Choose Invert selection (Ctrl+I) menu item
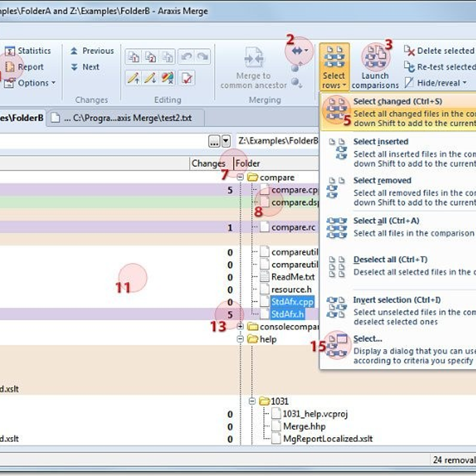Screen dimensions: 476x476 (399, 310)
